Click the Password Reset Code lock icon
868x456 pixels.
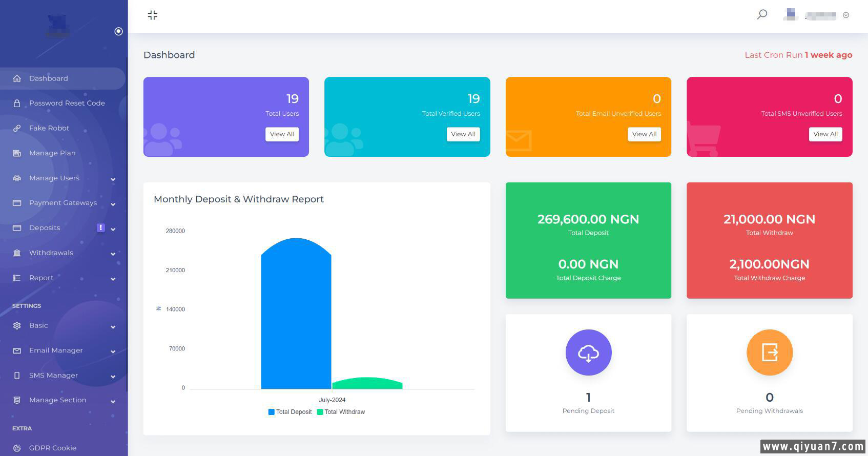[17, 103]
